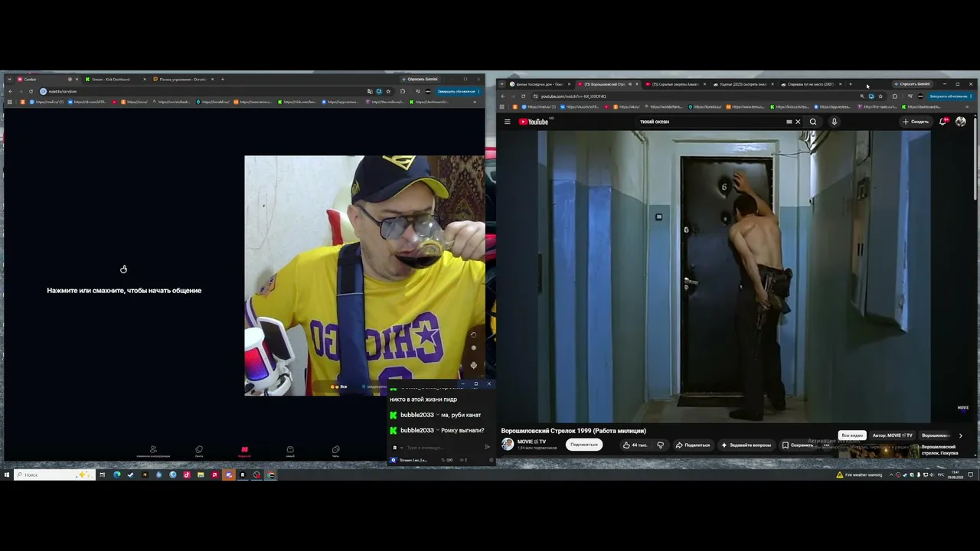Reload the youtube.com page

(523, 96)
